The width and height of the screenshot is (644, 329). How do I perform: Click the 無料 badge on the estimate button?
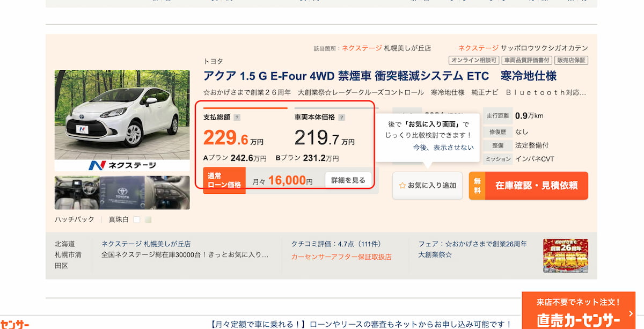coord(477,185)
